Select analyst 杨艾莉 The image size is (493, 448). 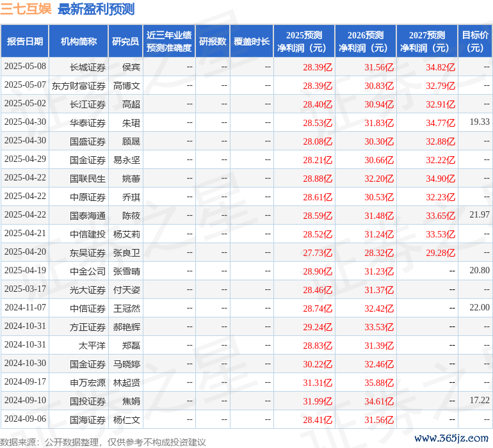coord(127,234)
